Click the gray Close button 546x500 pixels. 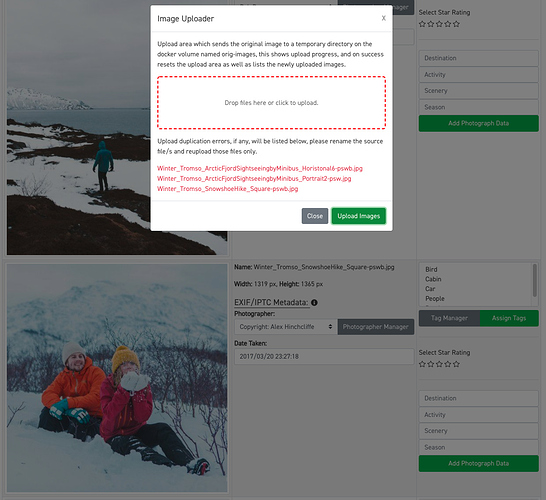pos(315,216)
